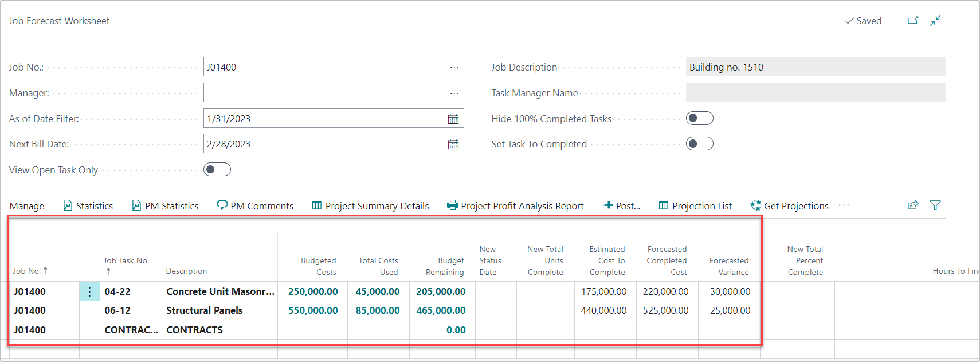Enable Set Task To Completed switch
Viewport: 980px width, 362px height.
(699, 143)
